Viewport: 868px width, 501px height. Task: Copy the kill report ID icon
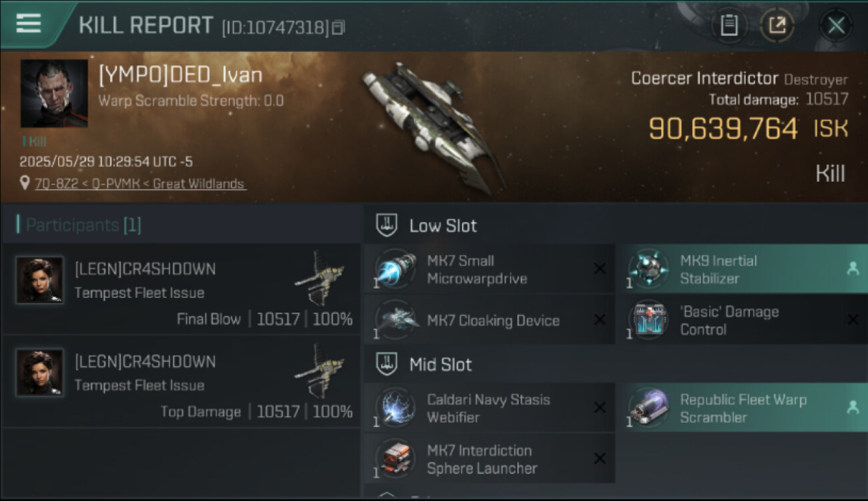[339, 27]
